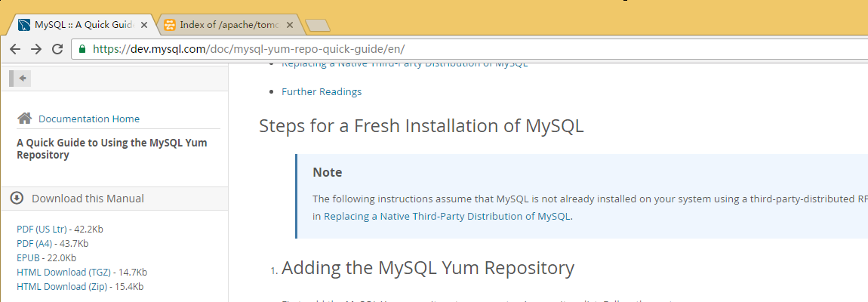
Task: Click the 14.7Kb file size text
Action: click(x=133, y=272)
